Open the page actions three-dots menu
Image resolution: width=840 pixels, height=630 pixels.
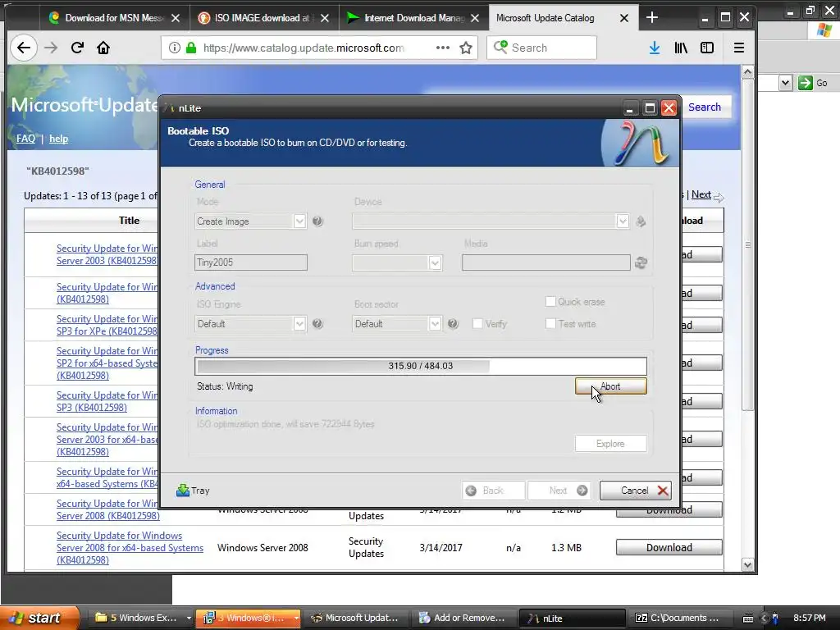442,48
